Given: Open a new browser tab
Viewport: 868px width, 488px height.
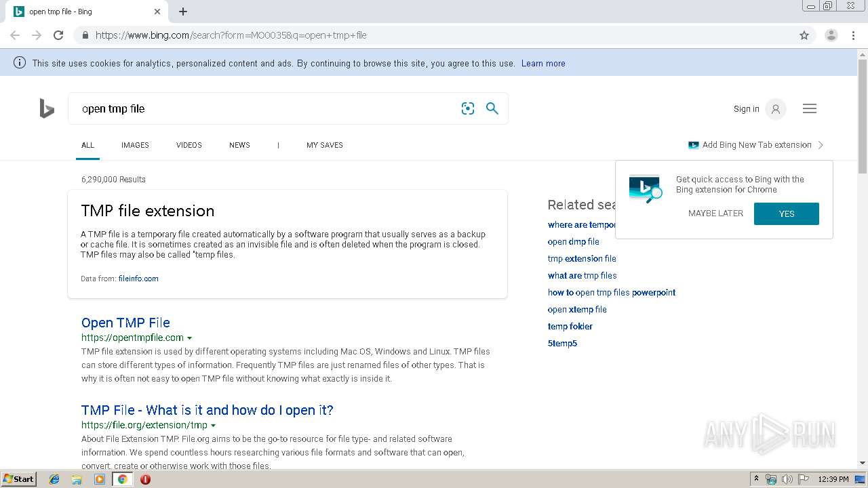Looking at the screenshot, I should click(x=183, y=12).
